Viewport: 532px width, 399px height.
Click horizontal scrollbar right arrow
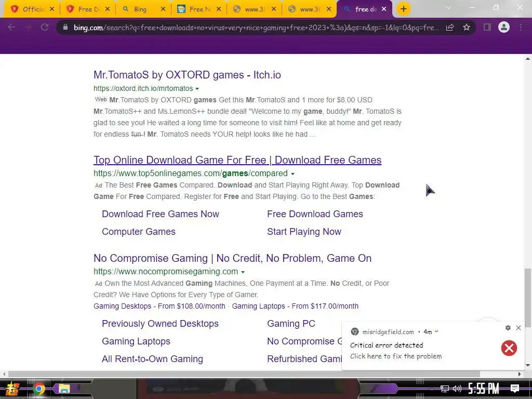[x=520, y=374]
